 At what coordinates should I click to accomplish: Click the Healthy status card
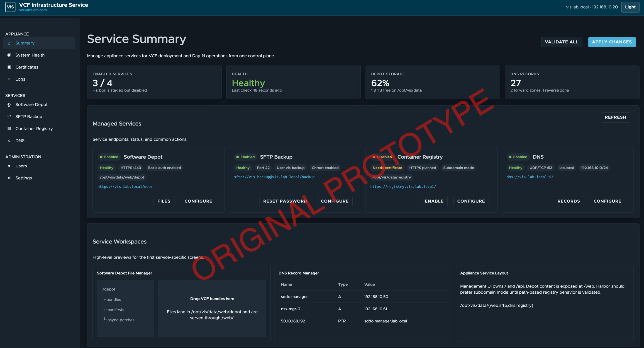click(293, 82)
